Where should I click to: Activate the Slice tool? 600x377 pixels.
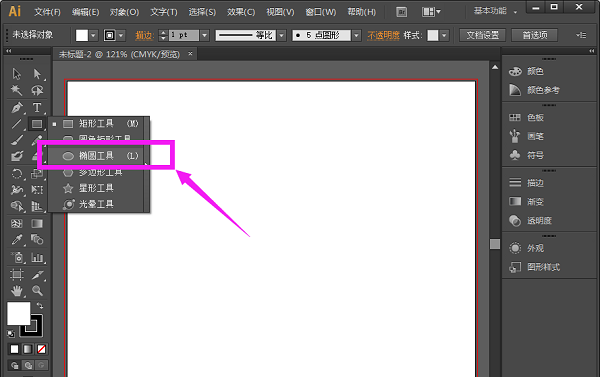tap(37, 274)
